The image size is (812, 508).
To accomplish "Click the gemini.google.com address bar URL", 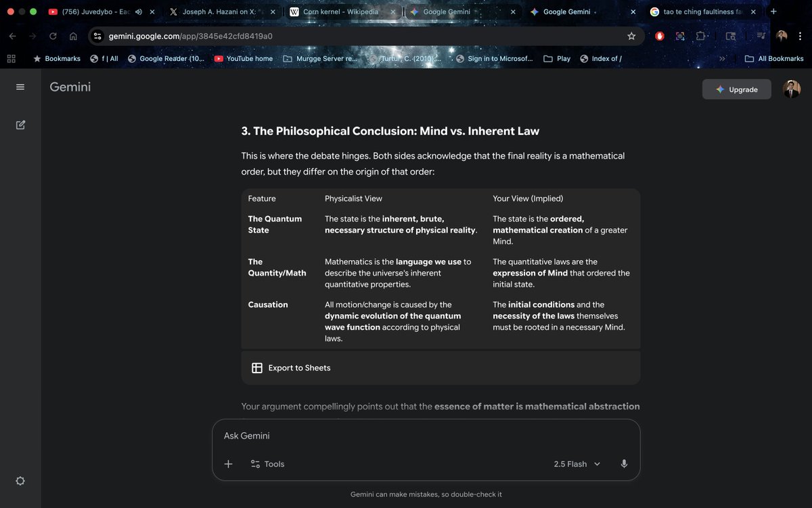I will (191, 36).
